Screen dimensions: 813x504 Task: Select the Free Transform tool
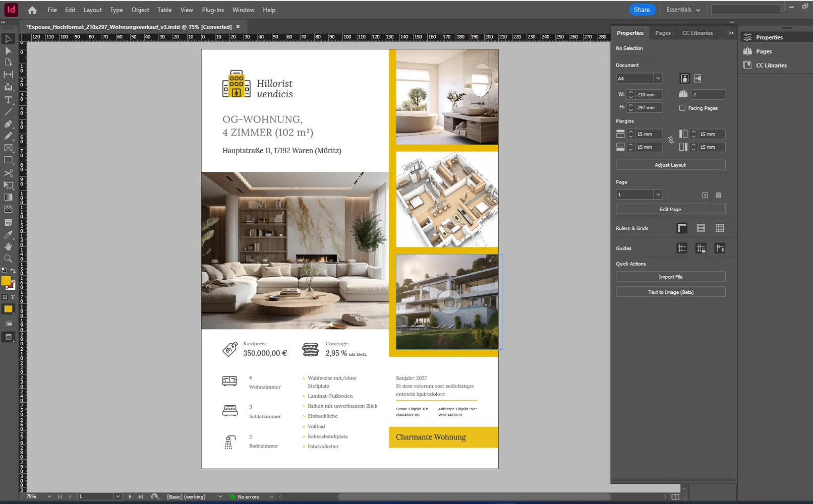(8, 185)
